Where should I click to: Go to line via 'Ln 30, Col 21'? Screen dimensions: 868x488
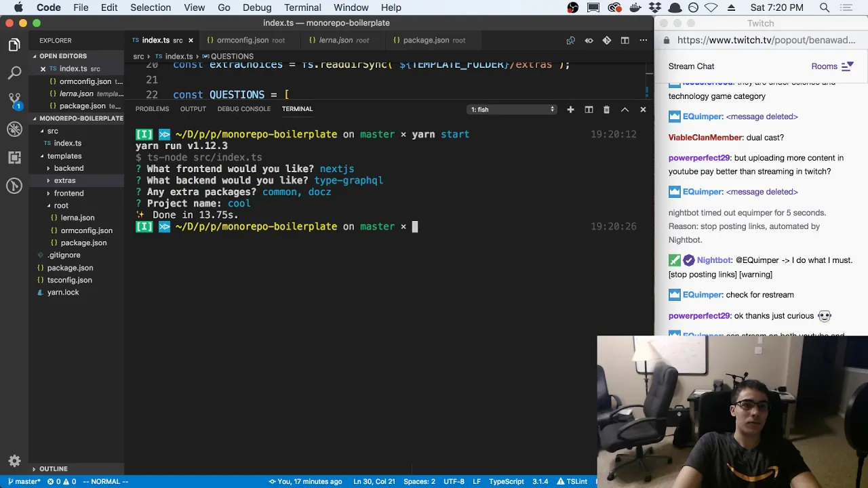click(x=374, y=482)
